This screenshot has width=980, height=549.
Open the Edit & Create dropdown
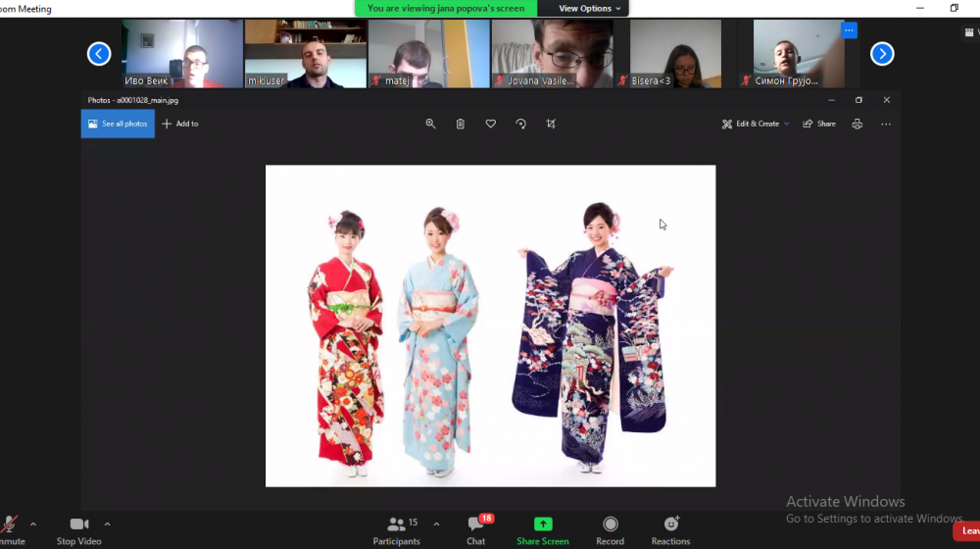pos(756,124)
